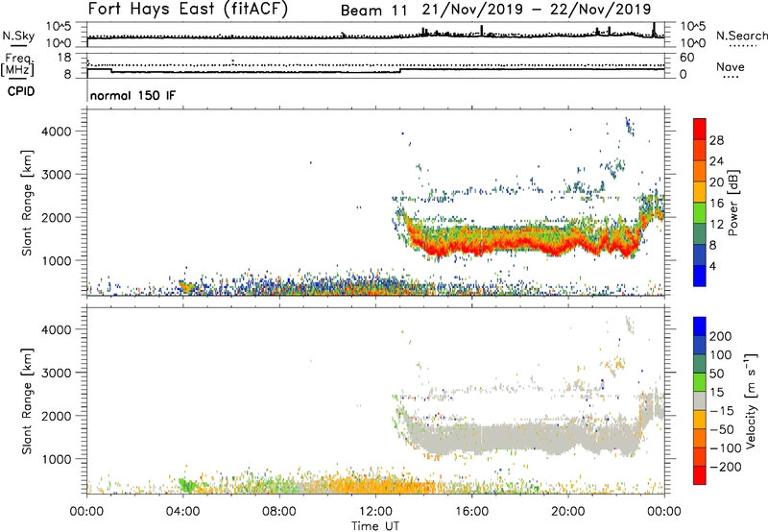Click the 'Slant Range [km]' label of power panel
Viewport: 768px width, 532px height.
[27, 203]
